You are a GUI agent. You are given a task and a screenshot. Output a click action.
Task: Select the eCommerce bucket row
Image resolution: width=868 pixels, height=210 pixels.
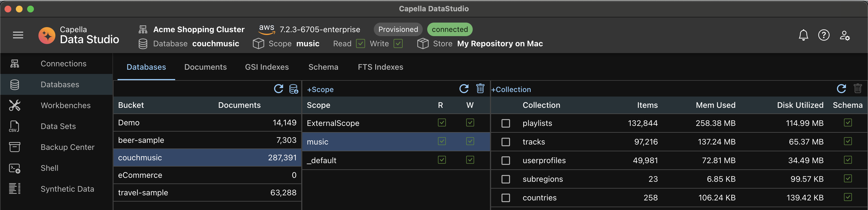point(207,175)
